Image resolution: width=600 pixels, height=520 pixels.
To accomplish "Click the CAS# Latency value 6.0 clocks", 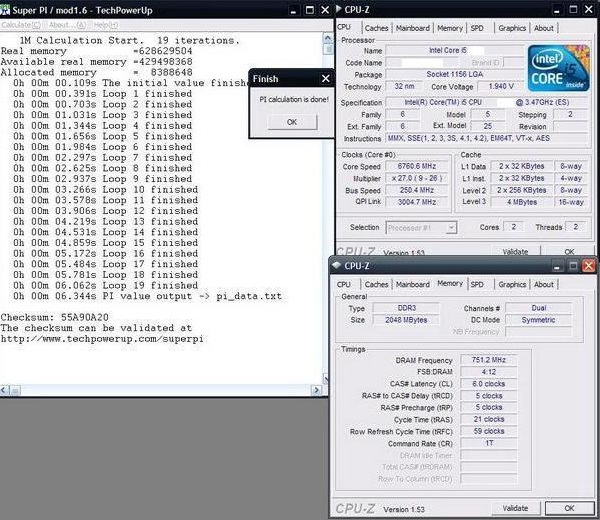I will (489, 384).
